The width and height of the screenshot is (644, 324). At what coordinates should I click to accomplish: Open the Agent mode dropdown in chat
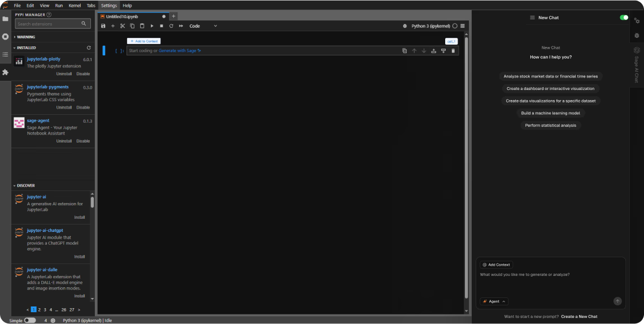click(494, 301)
